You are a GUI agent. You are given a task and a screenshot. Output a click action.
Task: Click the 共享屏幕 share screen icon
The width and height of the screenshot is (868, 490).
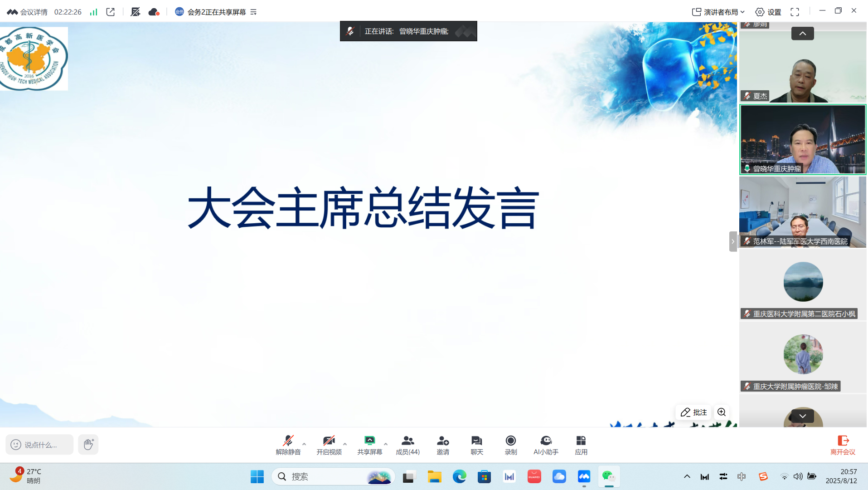(x=370, y=444)
